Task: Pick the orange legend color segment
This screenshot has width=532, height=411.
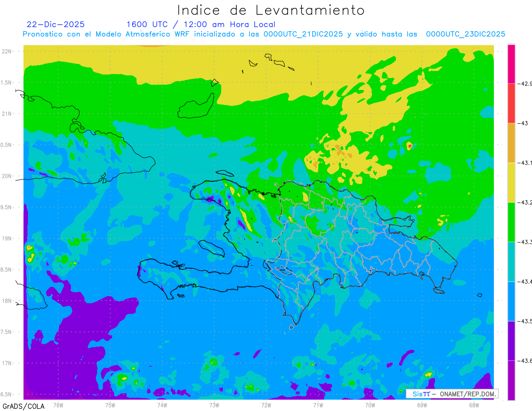Action: tap(511, 143)
